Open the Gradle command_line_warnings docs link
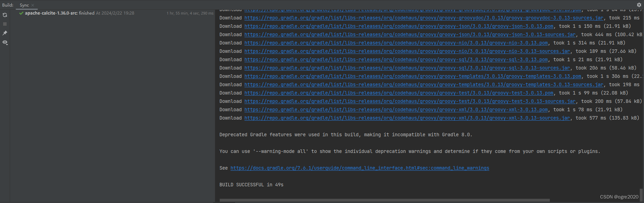The height and width of the screenshot is (203, 644). tap(360, 168)
